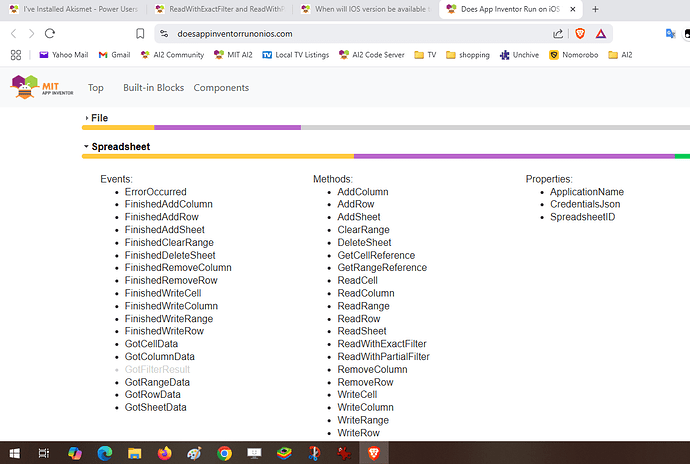Click the ReadWithExactFilter method
Screen dimensions: 690x464
(382, 344)
